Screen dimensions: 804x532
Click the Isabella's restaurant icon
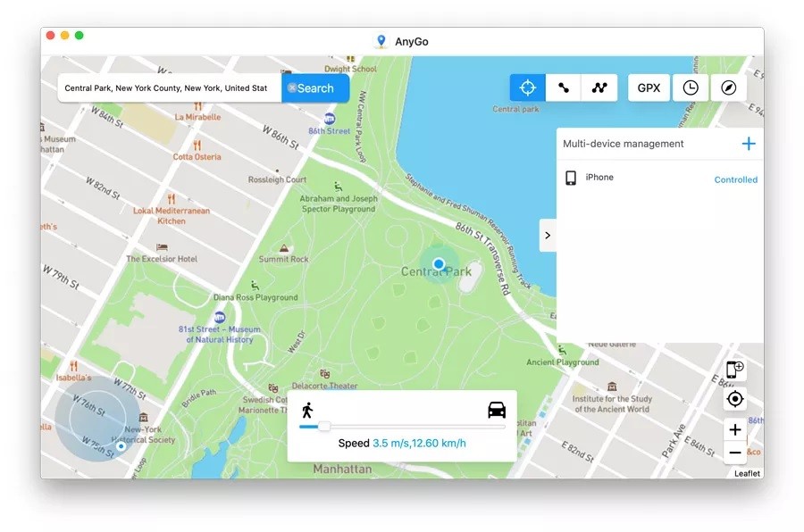coord(74,366)
